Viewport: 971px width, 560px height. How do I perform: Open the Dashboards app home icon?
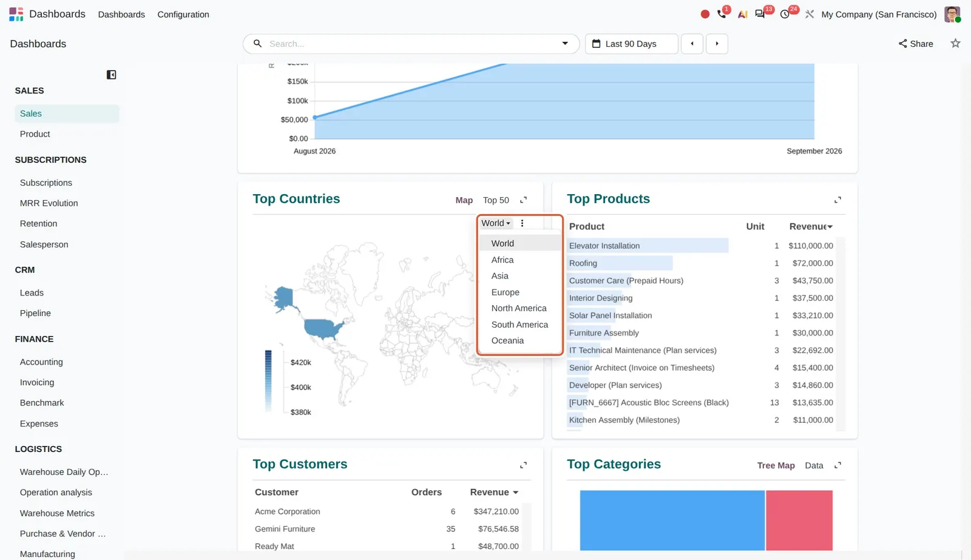tap(16, 14)
